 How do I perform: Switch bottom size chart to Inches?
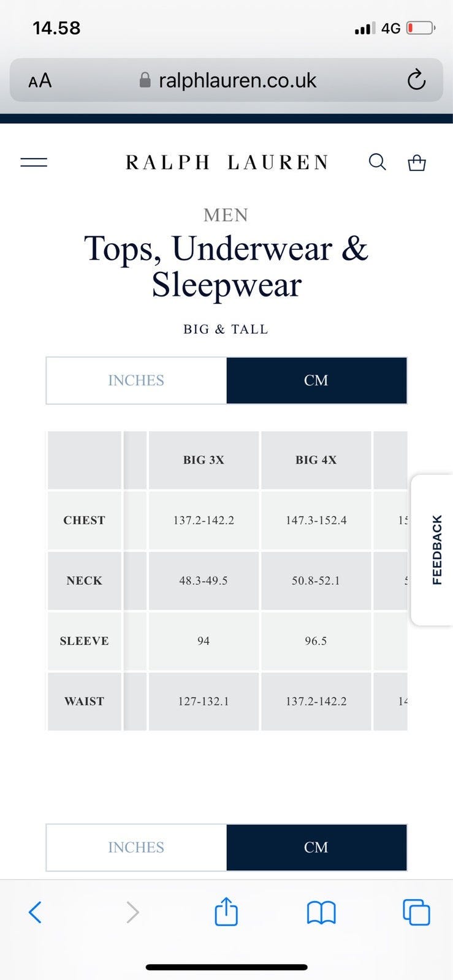point(136,847)
